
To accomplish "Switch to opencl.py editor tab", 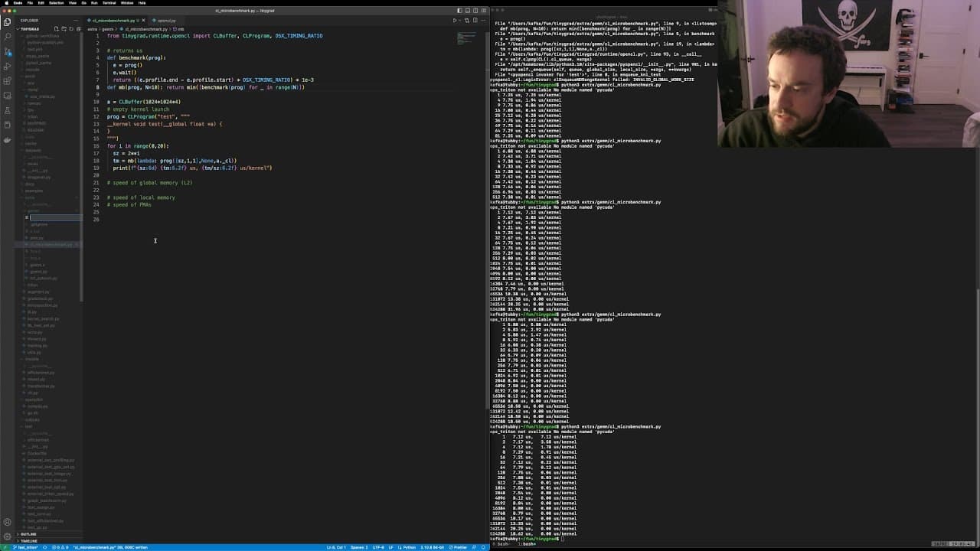I will click(165, 21).
